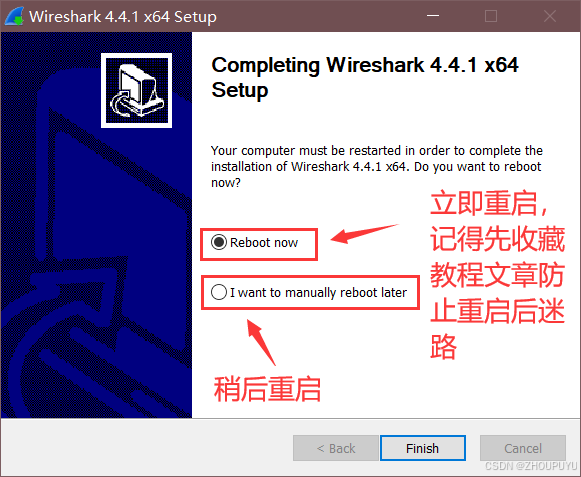Click the blue installer side banner image
This screenshot has width=581, height=477.
(x=96, y=225)
